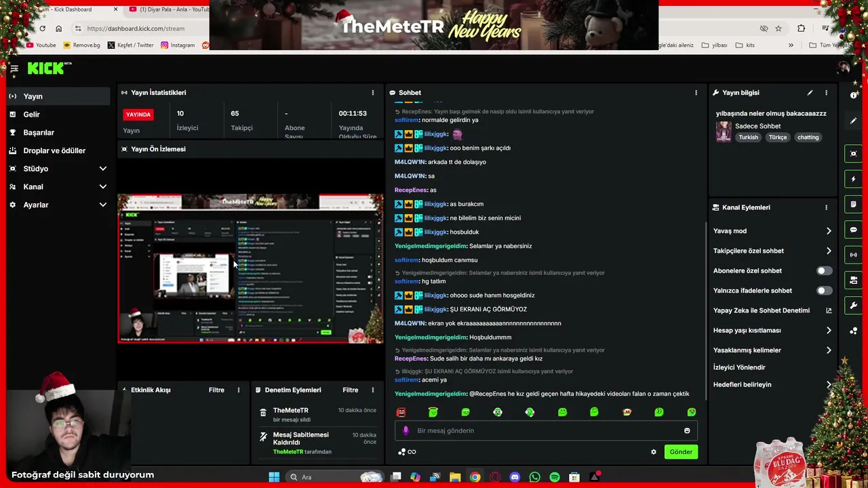Click the chatting tag chip
Screen dimensions: 868x488
coord(808,138)
